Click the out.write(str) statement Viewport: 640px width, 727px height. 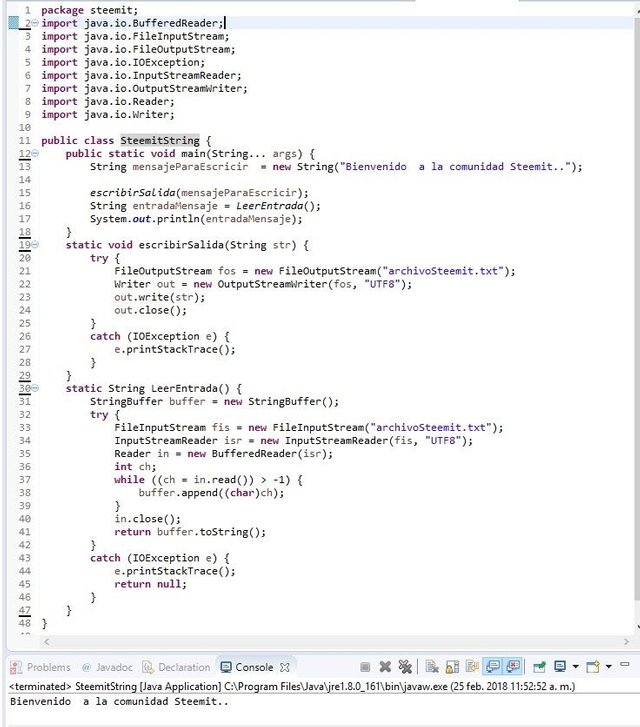[160, 297]
